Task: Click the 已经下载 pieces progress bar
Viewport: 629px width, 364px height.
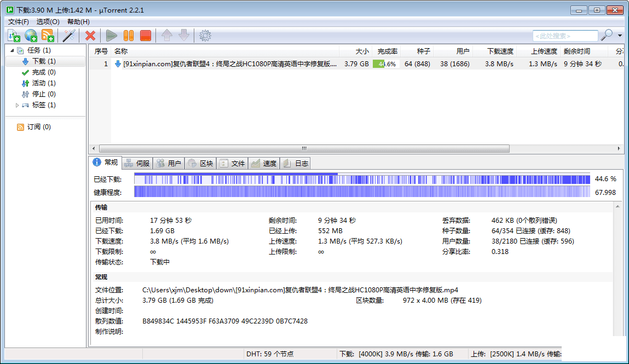Action: (x=362, y=179)
